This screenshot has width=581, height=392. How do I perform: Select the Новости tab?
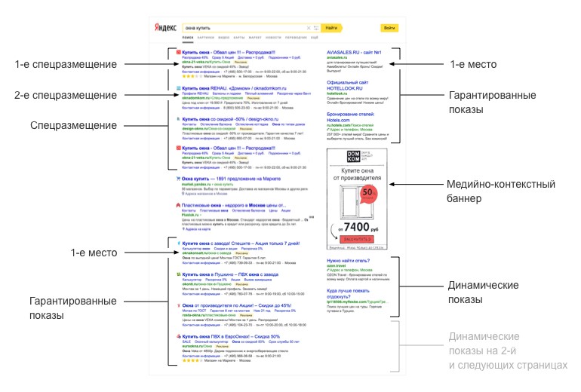click(x=273, y=37)
